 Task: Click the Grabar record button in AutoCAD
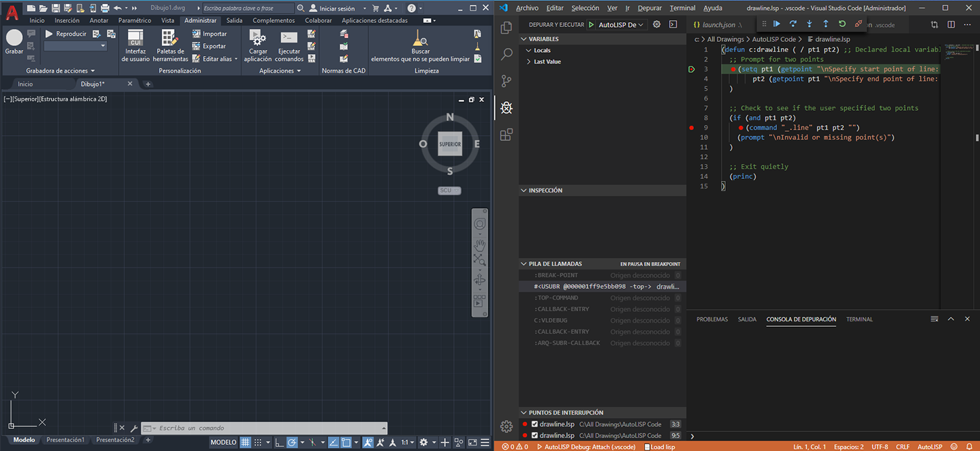coord(14,42)
